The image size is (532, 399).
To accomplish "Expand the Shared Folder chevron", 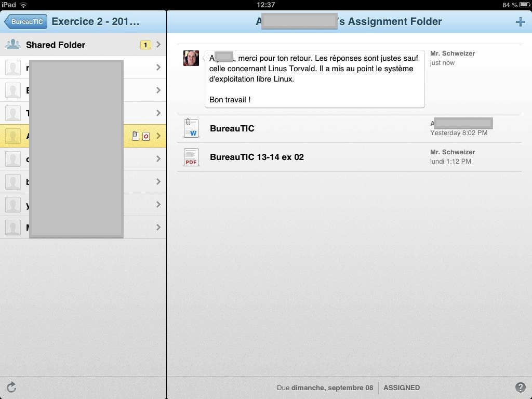I will (x=158, y=45).
